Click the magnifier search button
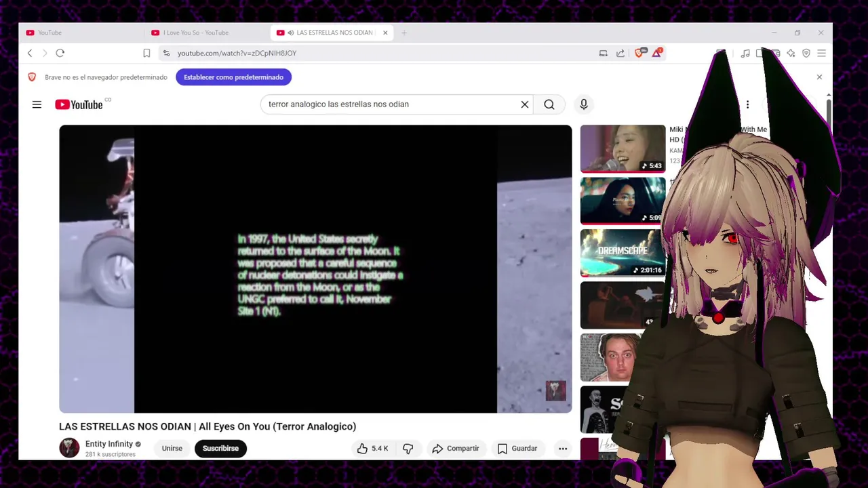The width and height of the screenshot is (868, 488). (x=549, y=104)
